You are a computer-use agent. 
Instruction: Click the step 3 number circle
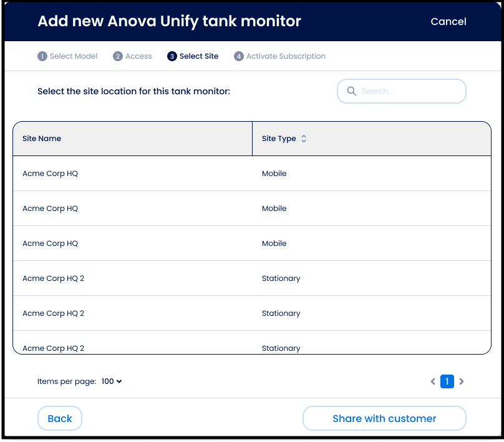click(172, 56)
